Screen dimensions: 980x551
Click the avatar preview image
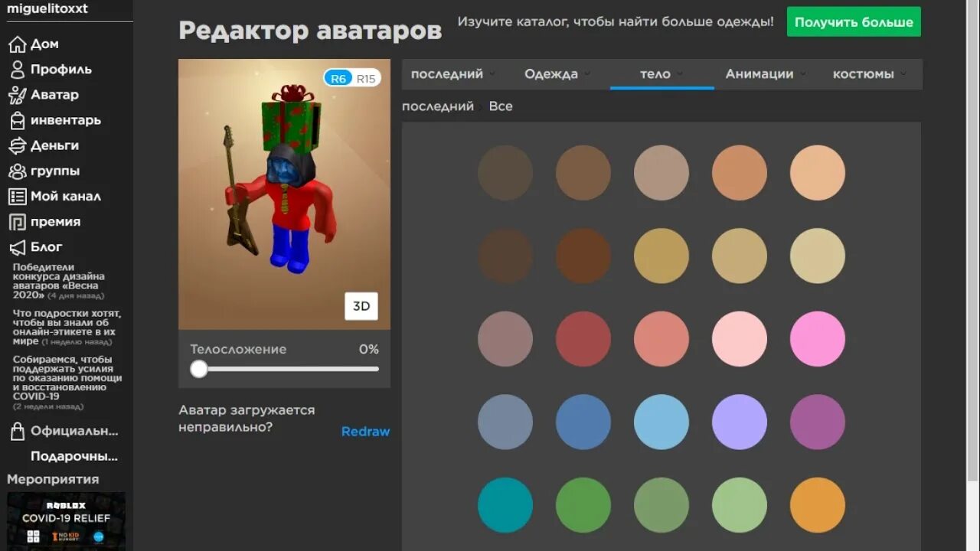pos(284,194)
